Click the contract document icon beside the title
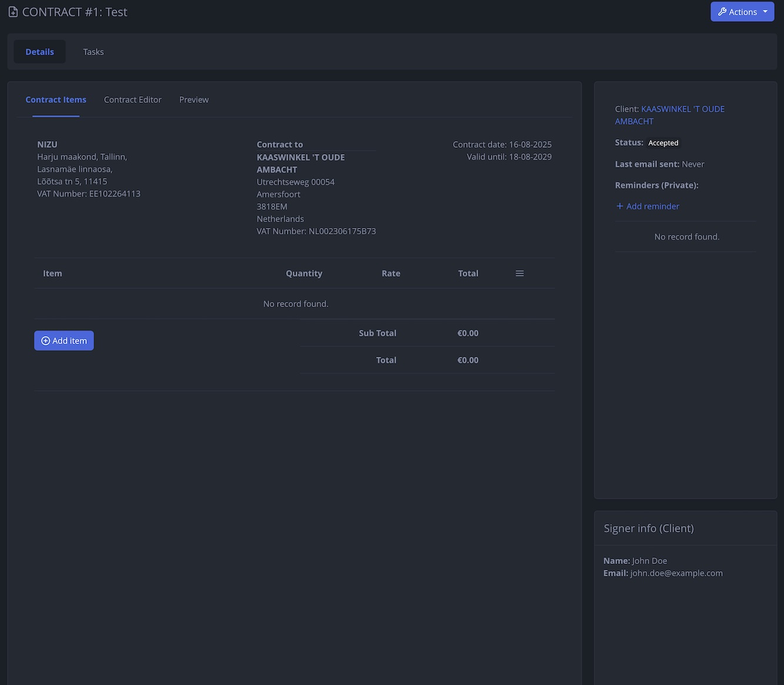Screen dimensions: 784x685 point(13,11)
